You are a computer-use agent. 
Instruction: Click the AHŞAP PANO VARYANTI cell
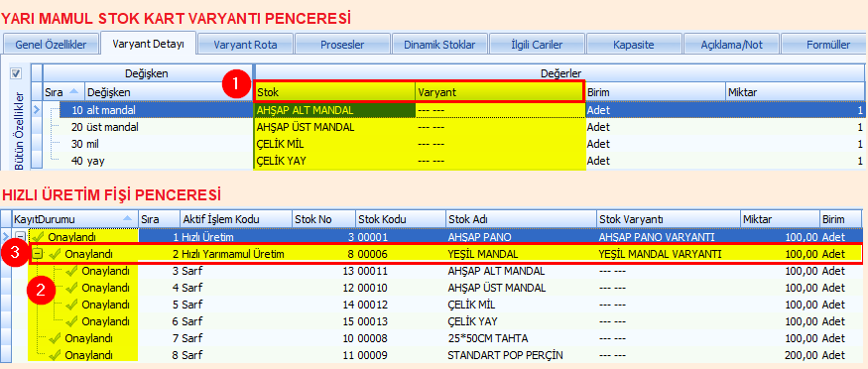point(669,237)
